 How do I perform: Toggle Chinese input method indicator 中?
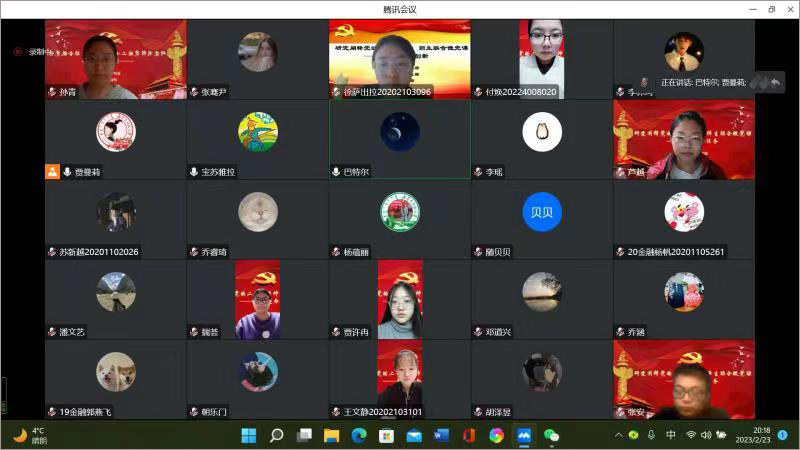pos(671,435)
